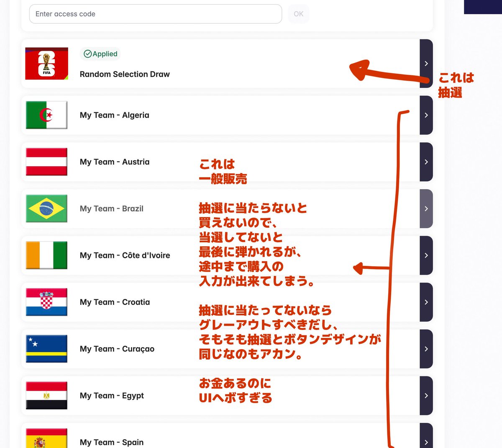Click the Enter access code field

click(x=156, y=14)
